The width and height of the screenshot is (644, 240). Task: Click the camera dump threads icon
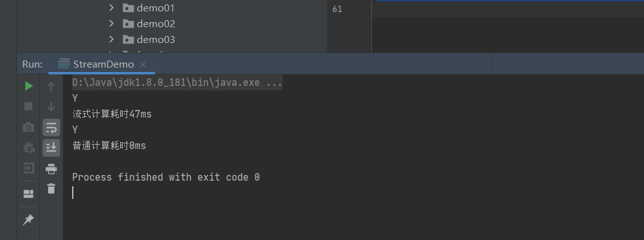point(28,127)
